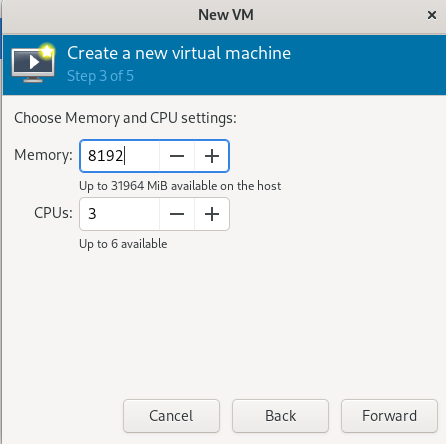Click the play triangle on the monitor icon

(x=34, y=62)
